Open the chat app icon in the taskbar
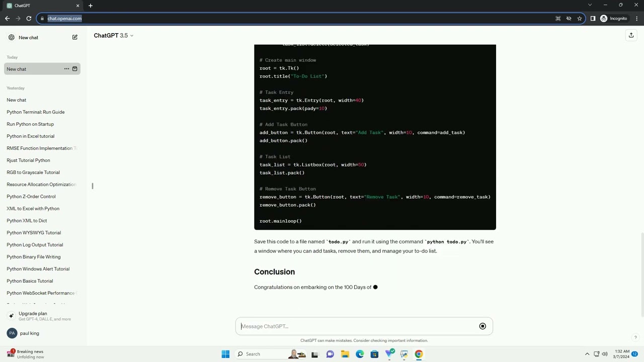Image resolution: width=644 pixels, height=362 pixels. click(330, 354)
